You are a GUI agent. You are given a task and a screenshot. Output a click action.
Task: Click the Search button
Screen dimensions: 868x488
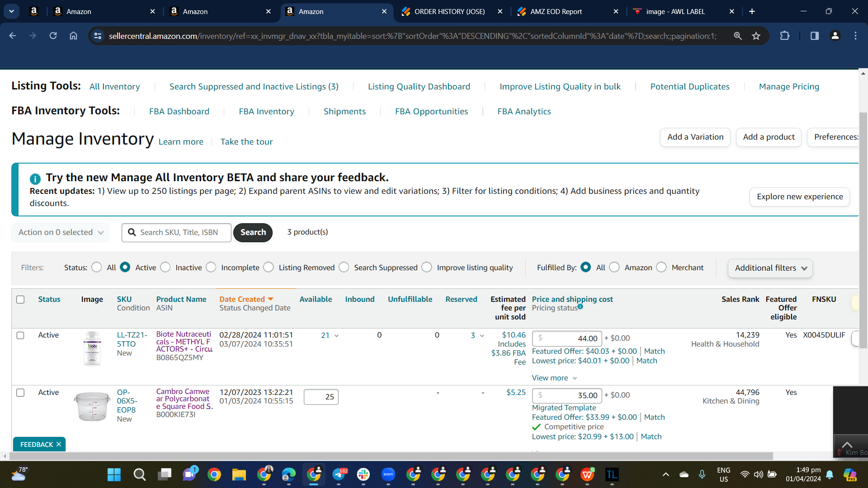tap(253, 232)
